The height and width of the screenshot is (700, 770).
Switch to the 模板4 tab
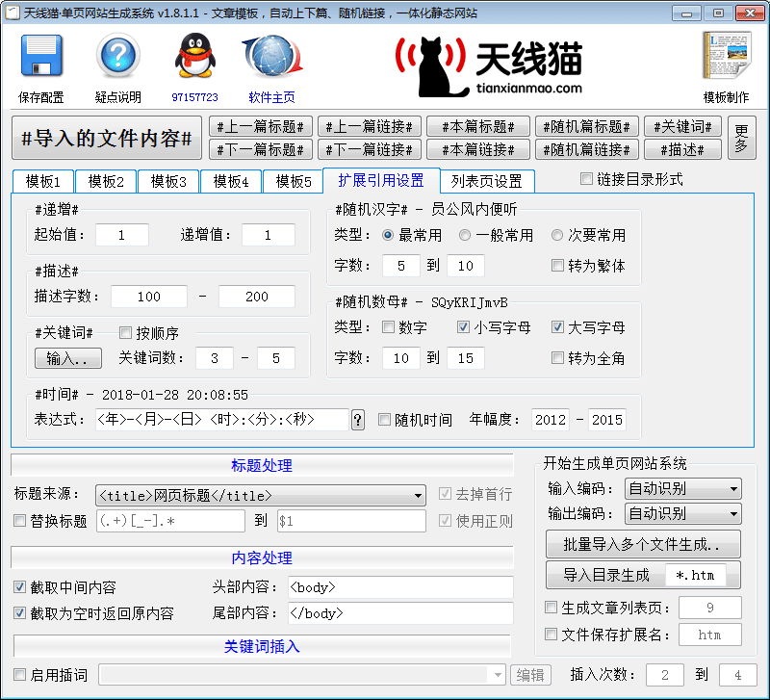[231, 182]
